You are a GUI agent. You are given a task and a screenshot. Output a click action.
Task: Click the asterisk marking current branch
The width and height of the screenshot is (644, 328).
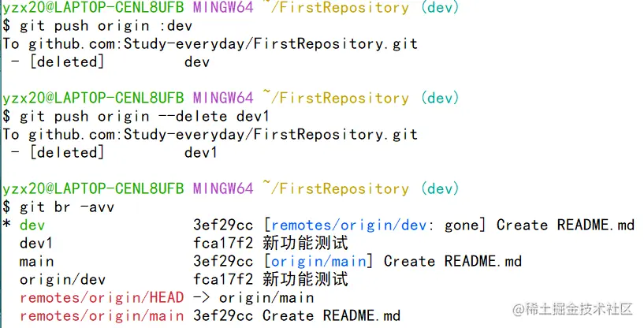pyautogui.click(x=6, y=225)
